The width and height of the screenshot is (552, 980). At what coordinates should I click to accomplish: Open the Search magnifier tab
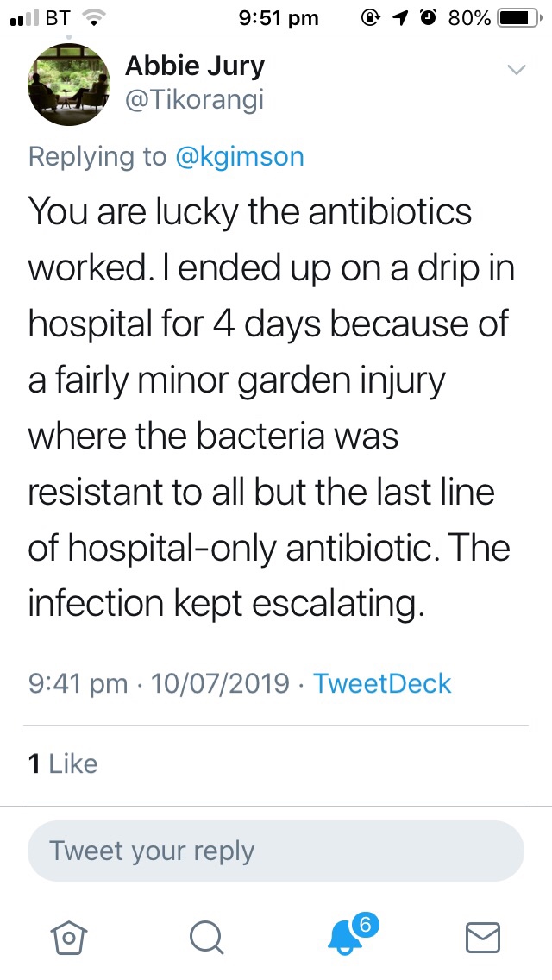pyautogui.click(x=206, y=937)
